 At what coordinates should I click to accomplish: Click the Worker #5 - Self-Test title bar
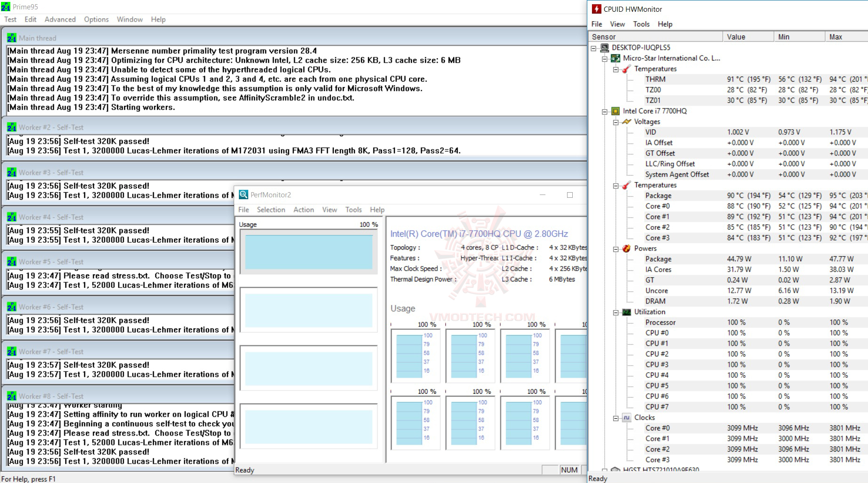(118, 262)
